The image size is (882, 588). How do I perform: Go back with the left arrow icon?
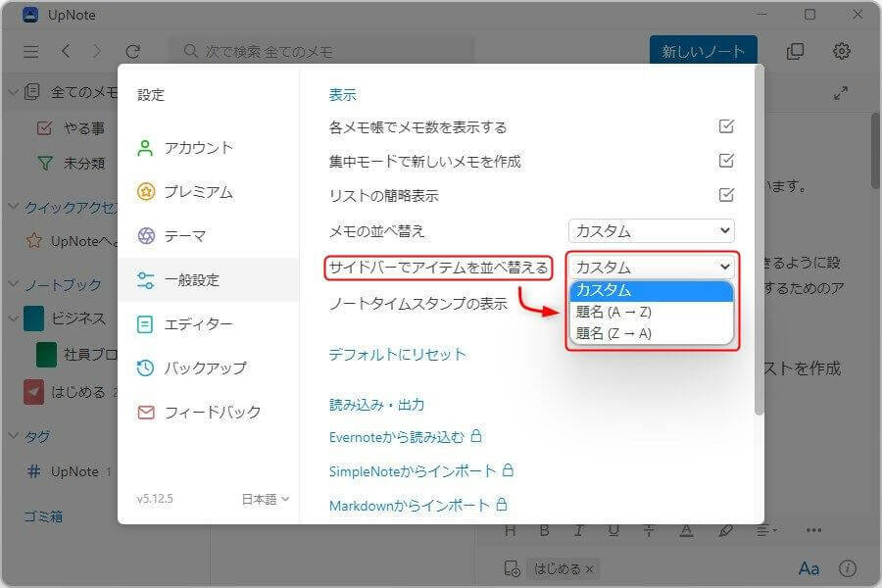point(66,51)
